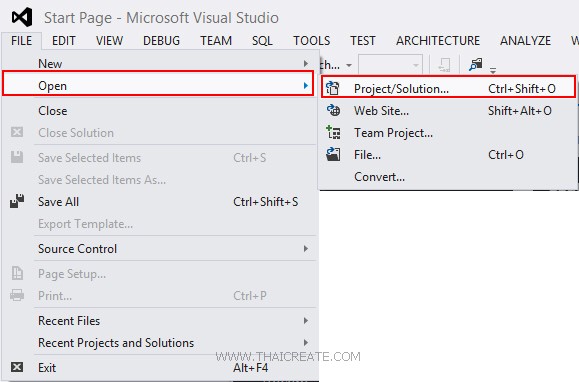579x382 pixels.
Task: Choose Export Template menu entry
Action: coord(159,224)
